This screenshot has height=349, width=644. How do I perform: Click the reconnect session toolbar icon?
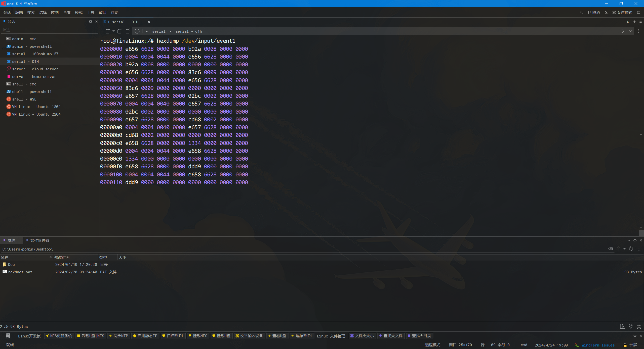(128, 31)
